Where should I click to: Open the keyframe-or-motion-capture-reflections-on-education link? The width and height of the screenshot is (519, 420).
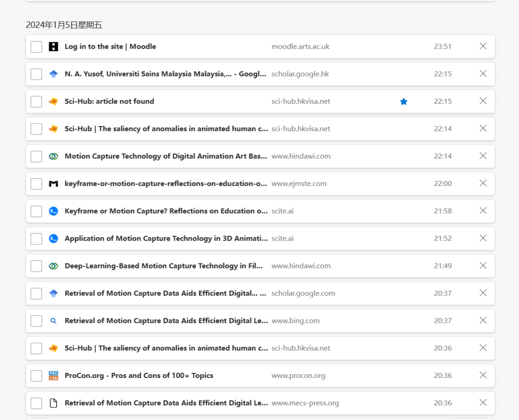[166, 183]
